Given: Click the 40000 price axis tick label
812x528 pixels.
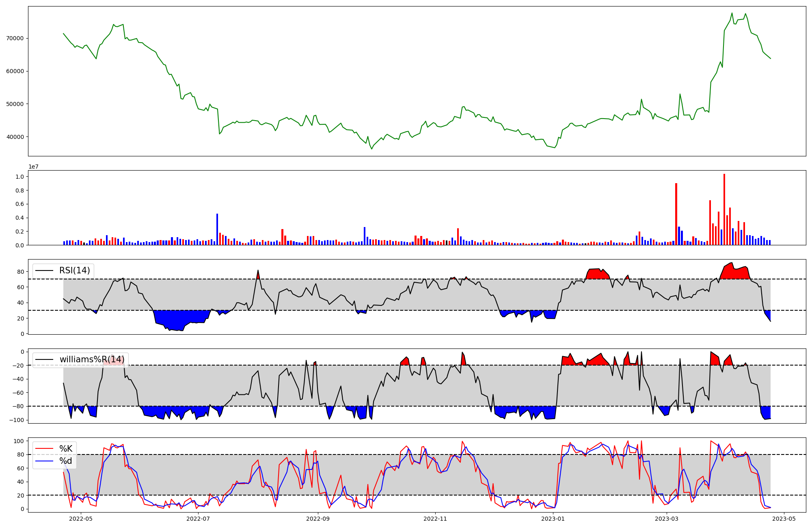Looking at the screenshot, I should pos(15,137).
